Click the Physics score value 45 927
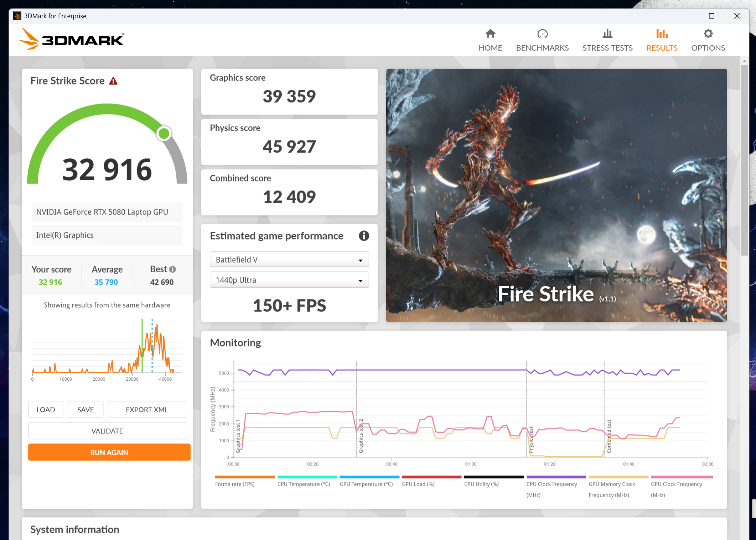This screenshot has width=756, height=540. (x=289, y=147)
